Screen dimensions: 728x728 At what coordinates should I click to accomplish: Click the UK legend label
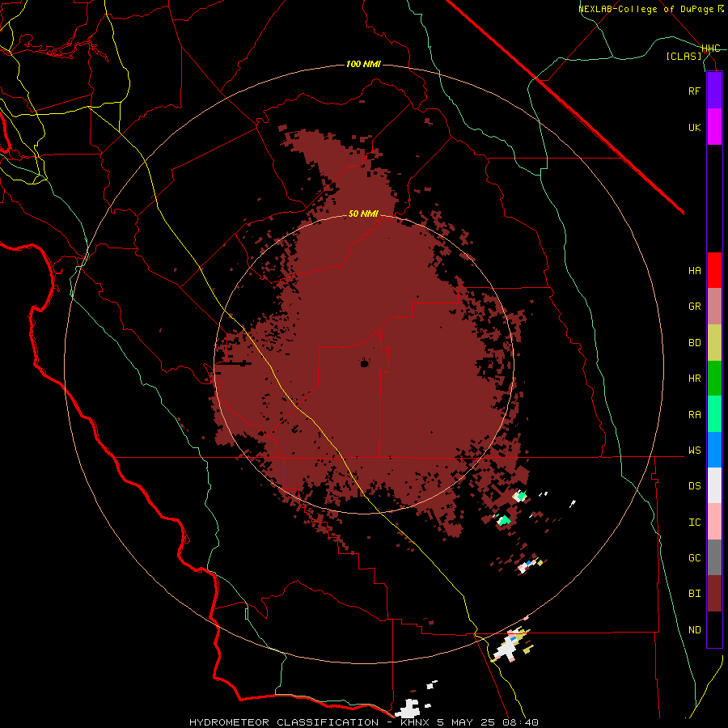[x=694, y=127]
